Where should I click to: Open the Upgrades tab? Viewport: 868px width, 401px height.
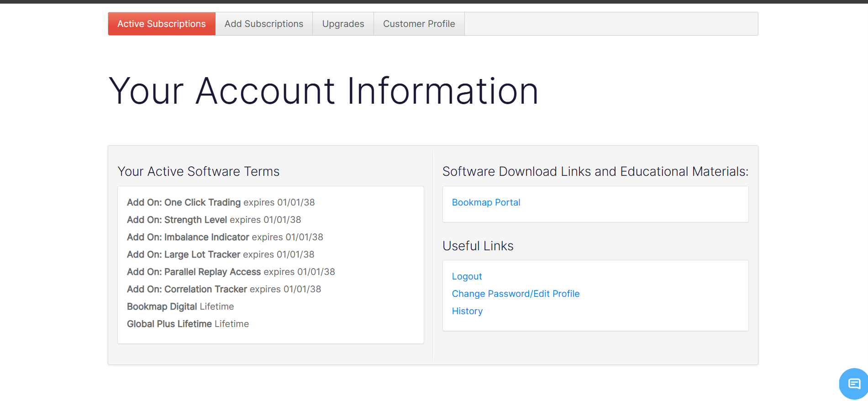pos(343,24)
